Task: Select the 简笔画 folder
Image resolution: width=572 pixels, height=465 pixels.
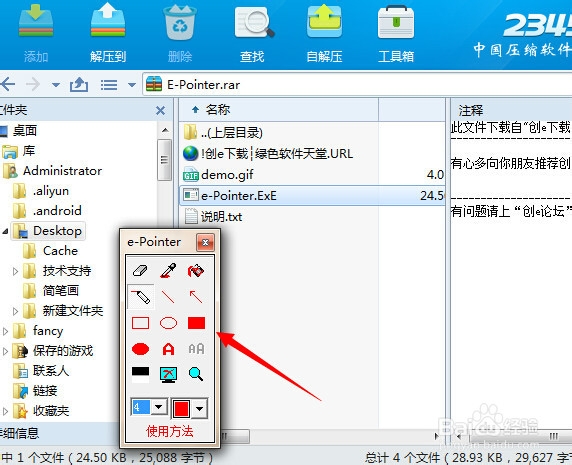Action: tap(61, 291)
